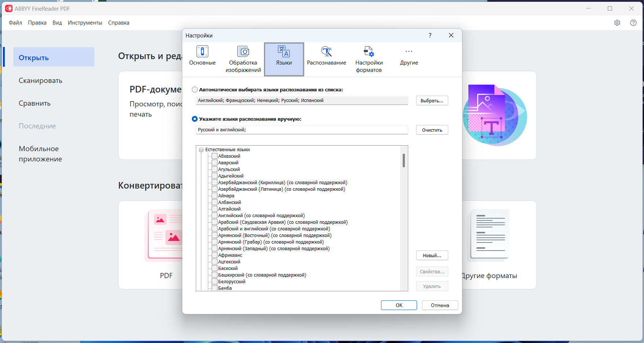Click the automatic languages list field
This screenshot has width=644, height=343.
click(x=302, y=101)
